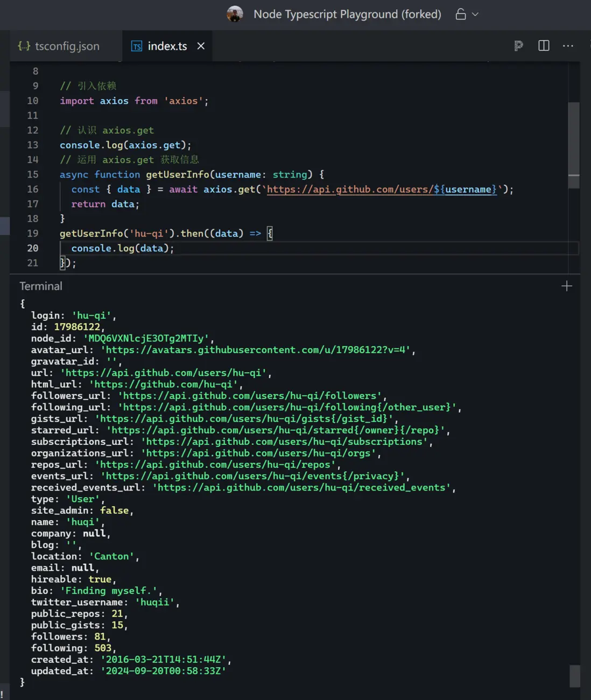Click the received_events_url value
Screen dimensions: 591x700
point(301,488)
